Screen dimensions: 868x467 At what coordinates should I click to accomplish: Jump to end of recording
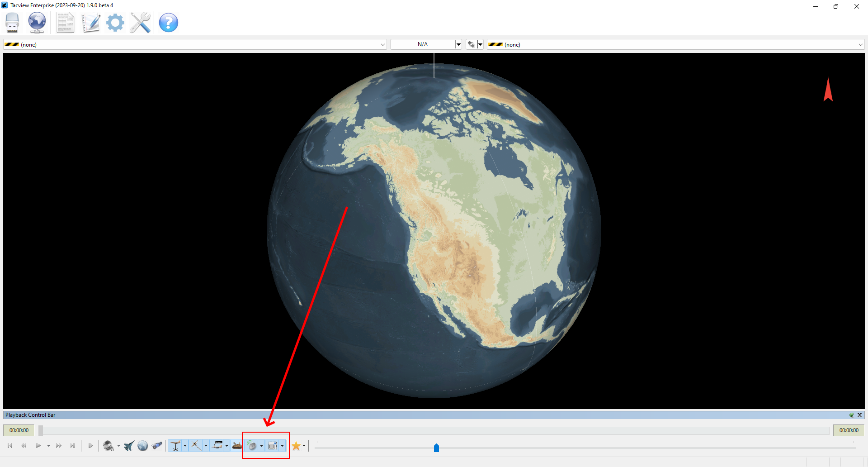click(x=72, y=446)
